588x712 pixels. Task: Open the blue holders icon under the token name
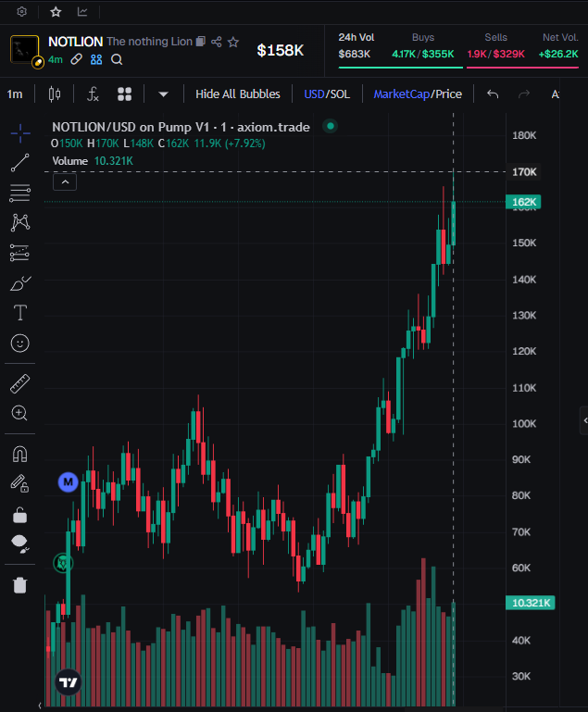96,59
